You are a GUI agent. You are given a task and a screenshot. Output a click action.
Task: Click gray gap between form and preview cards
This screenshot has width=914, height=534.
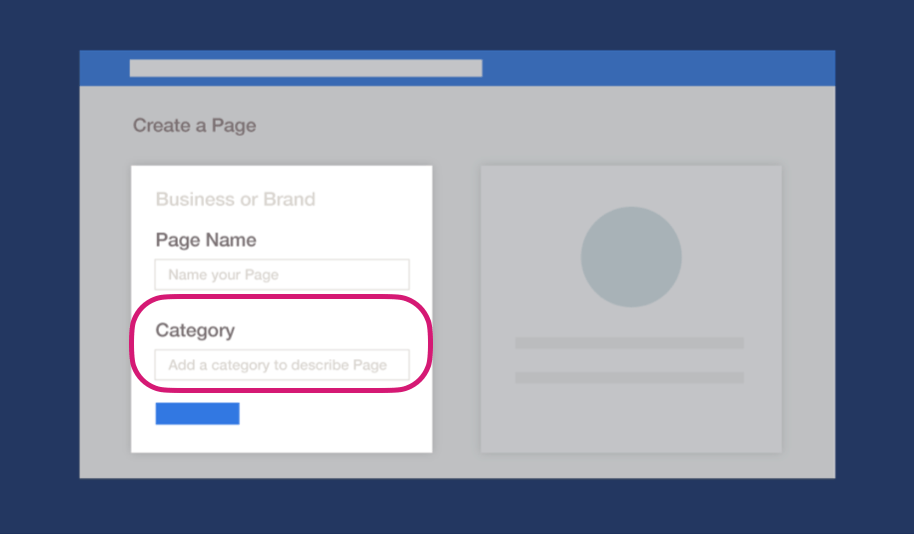click(x=456, y=309)
